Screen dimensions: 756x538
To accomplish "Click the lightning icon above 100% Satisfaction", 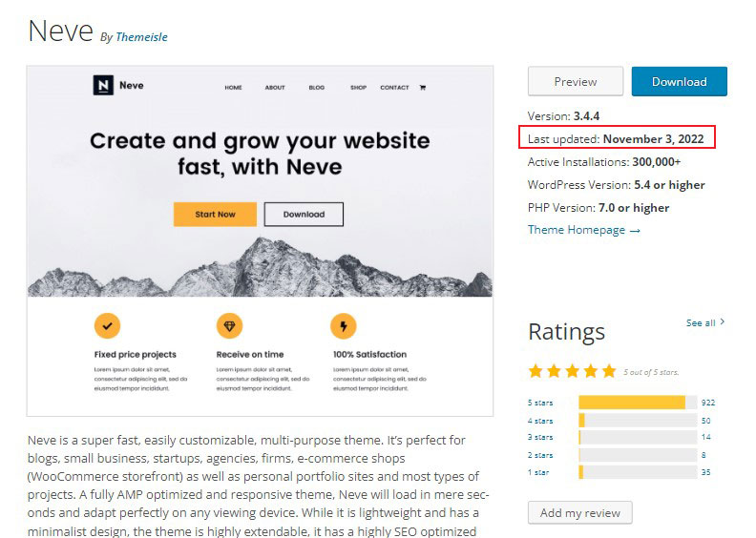I will [x=344, y=326].
